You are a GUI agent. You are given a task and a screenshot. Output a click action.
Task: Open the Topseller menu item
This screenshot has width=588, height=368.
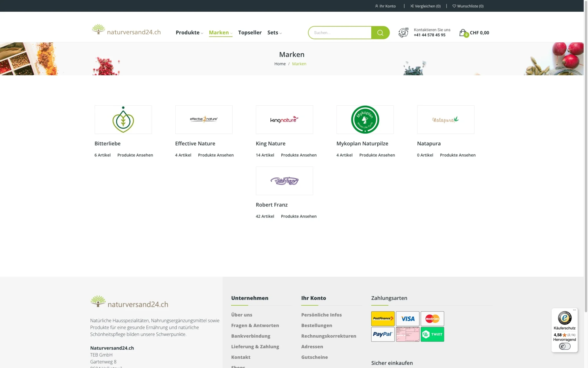[250, 33]
